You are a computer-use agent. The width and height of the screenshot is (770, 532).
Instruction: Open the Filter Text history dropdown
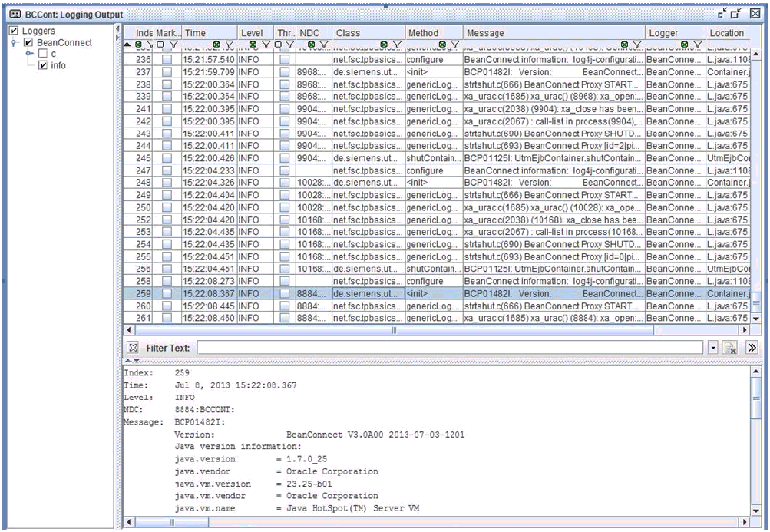(713, 349)
